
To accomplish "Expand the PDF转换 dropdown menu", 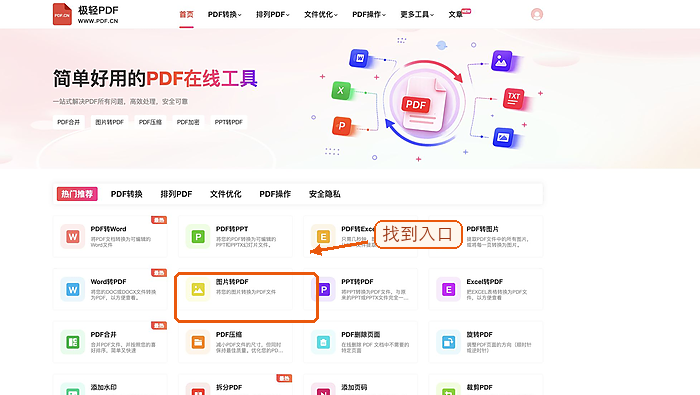I will (225, 14).
